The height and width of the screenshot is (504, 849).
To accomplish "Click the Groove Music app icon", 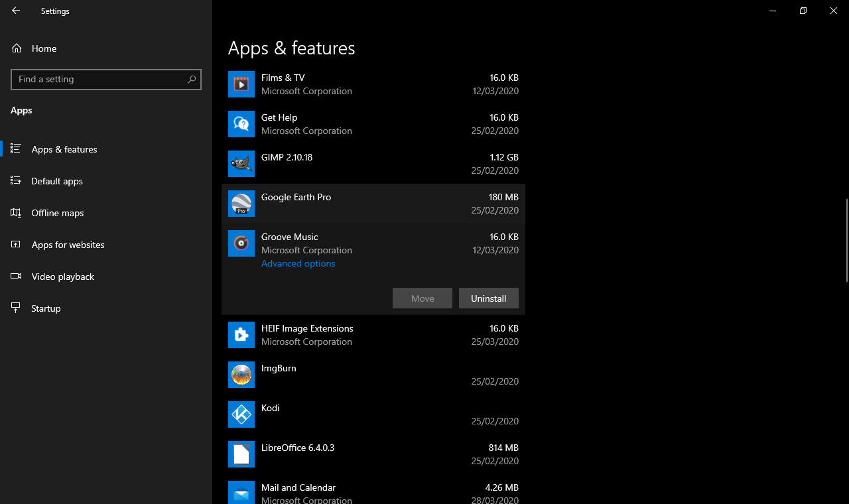I will coord(241,243).
